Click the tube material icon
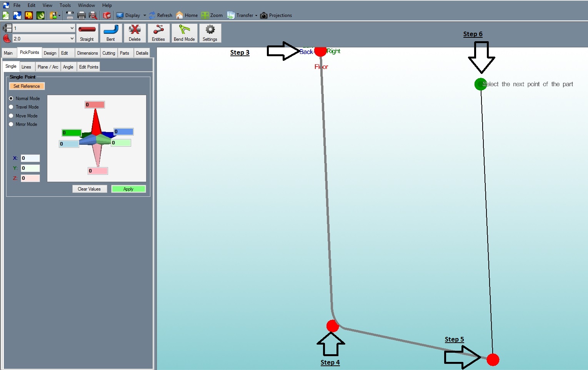Viewport: 588px width, 370px height. click(x=7, y=28)
